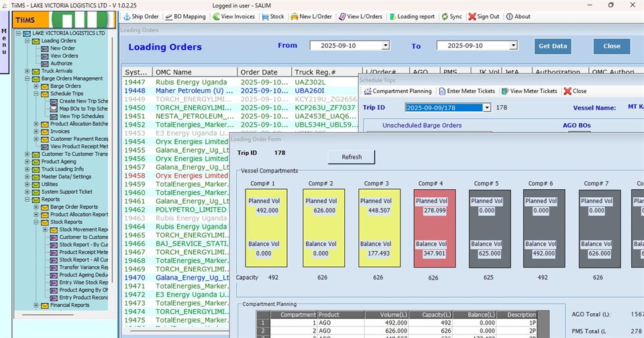Select order row 19470 Galana_Energy_Ug
The height and width of the screenshot is (338, 644).
pyautogui.click(x=176, y=278)
